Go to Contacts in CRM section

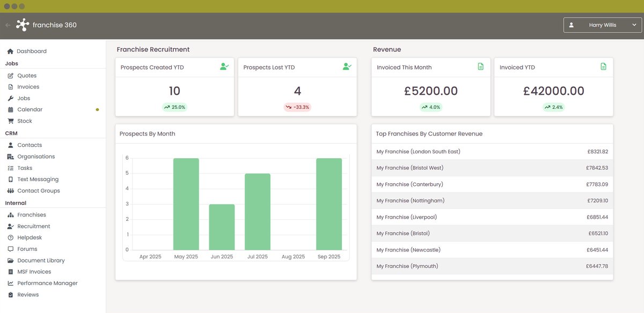point(30,145)
